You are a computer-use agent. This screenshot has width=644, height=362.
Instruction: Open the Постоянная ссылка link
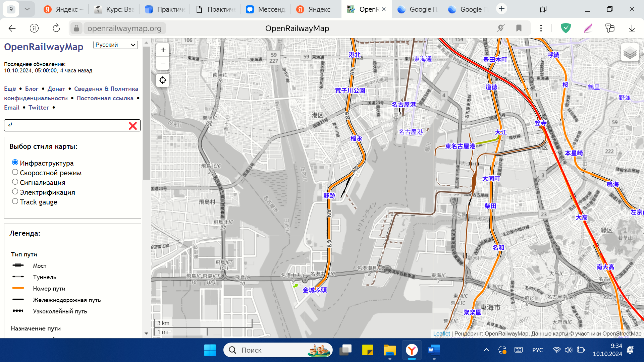[x=105, y=98]
